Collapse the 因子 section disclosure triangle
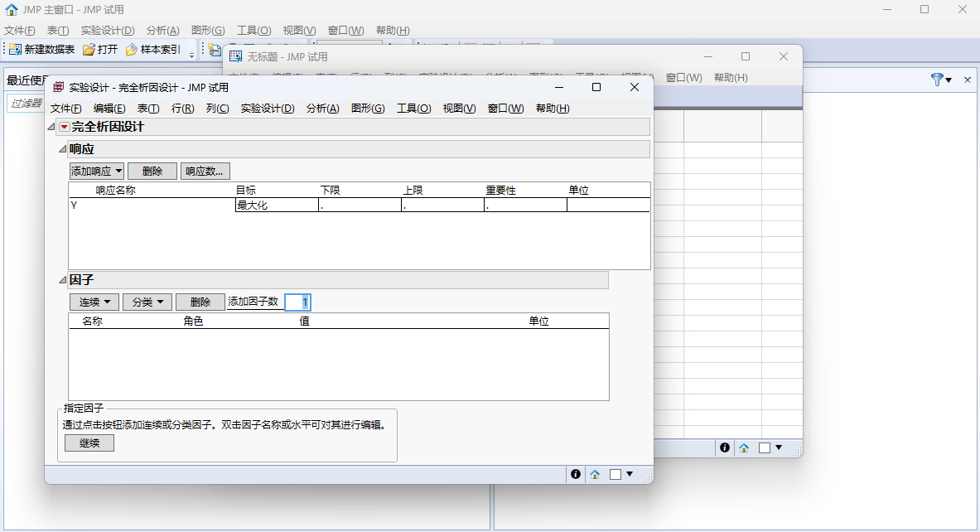 click(x=62, y=280)
